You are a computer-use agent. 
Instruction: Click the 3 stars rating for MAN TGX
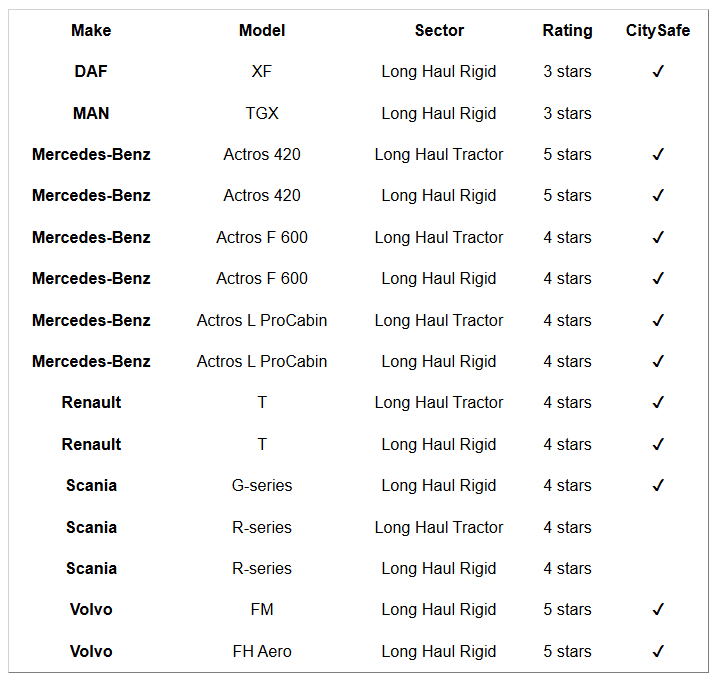(567, 114)
